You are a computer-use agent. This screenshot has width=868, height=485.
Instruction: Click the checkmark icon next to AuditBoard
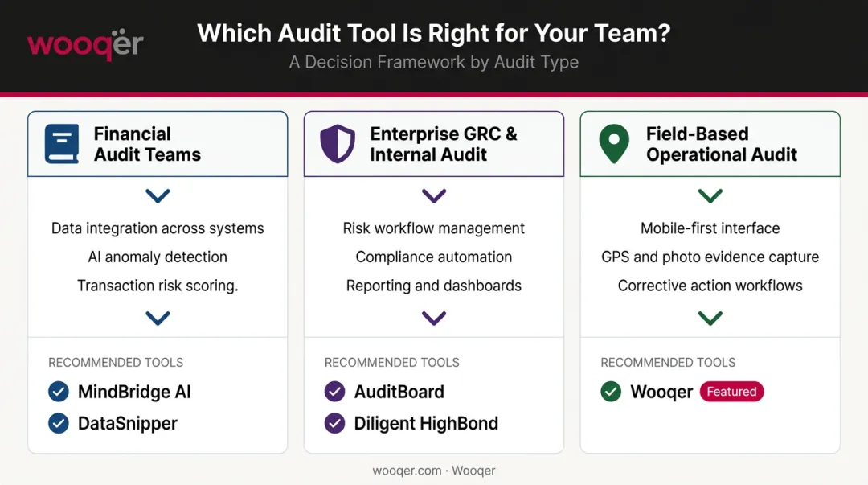(x=334, y=392)
